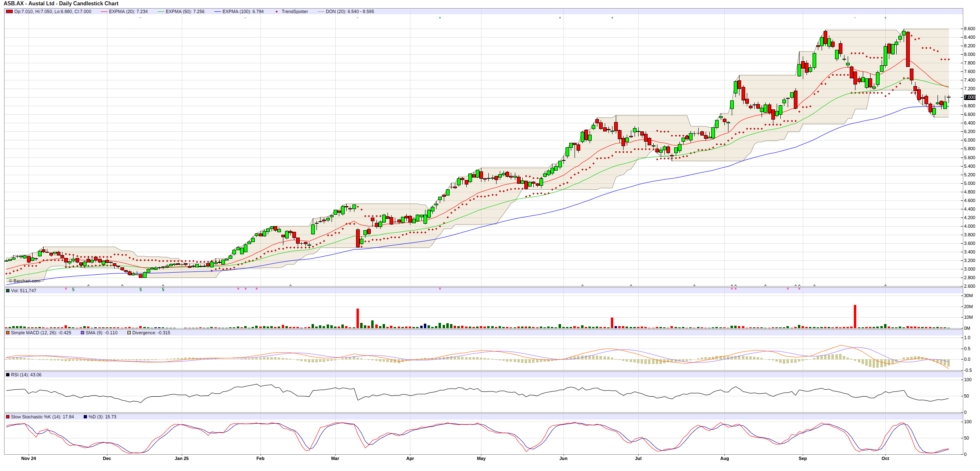Click the red Slow Stochastic %K legend square
The image size is (980, 471).
point(8,417)
